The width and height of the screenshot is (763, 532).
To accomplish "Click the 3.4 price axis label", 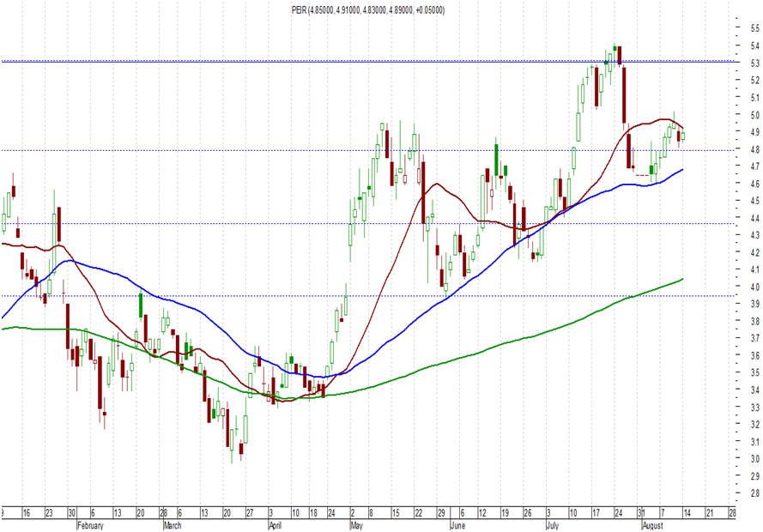I will pos(754,390).
